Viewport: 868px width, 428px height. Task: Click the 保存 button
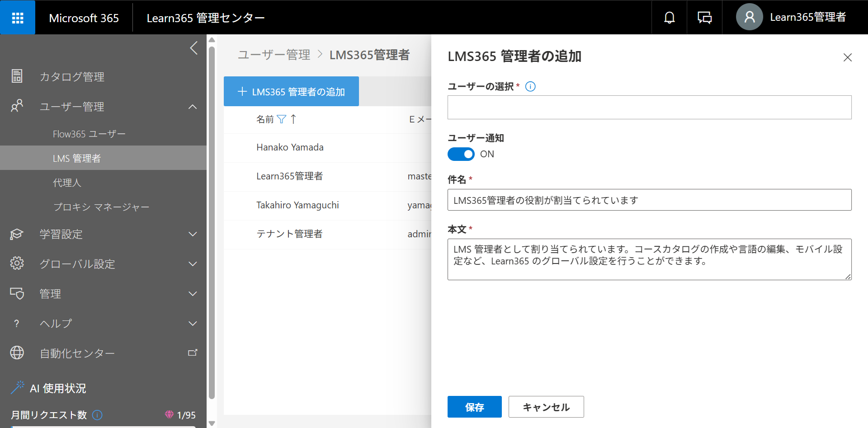pyautogui.click(x=474, y=407)
